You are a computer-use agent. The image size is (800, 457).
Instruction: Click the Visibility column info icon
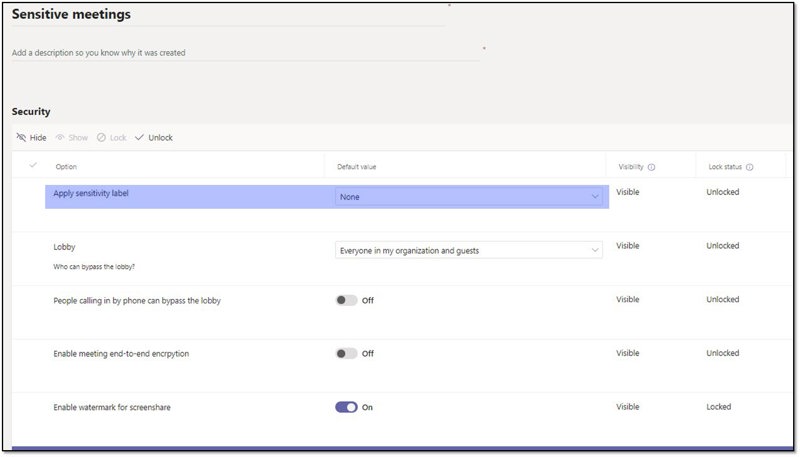pyautogui.click(x=651, y=167)
